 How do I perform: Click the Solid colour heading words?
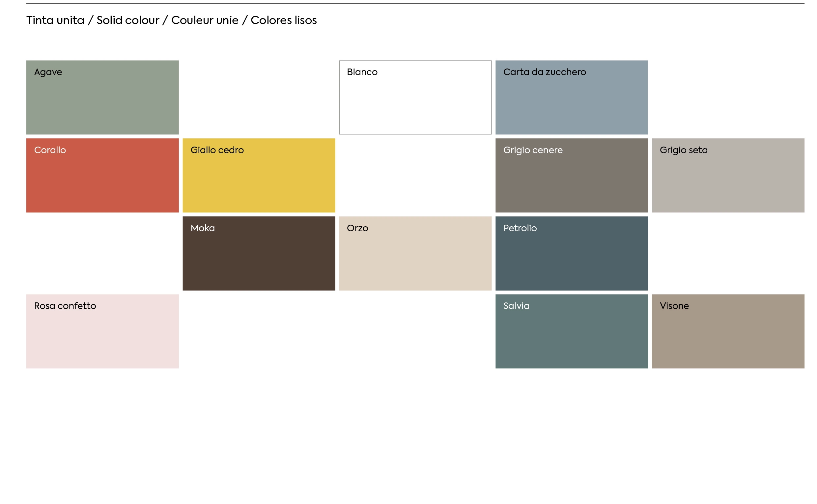128,20
